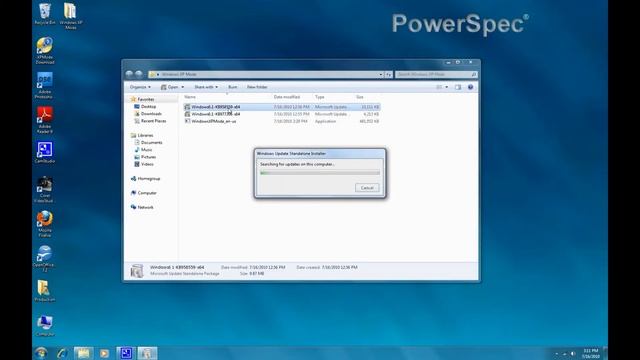Image resolution: width=640 pixels, height=360 pixels.
Task: Sort files by the Name column
Action: [190, 97]
